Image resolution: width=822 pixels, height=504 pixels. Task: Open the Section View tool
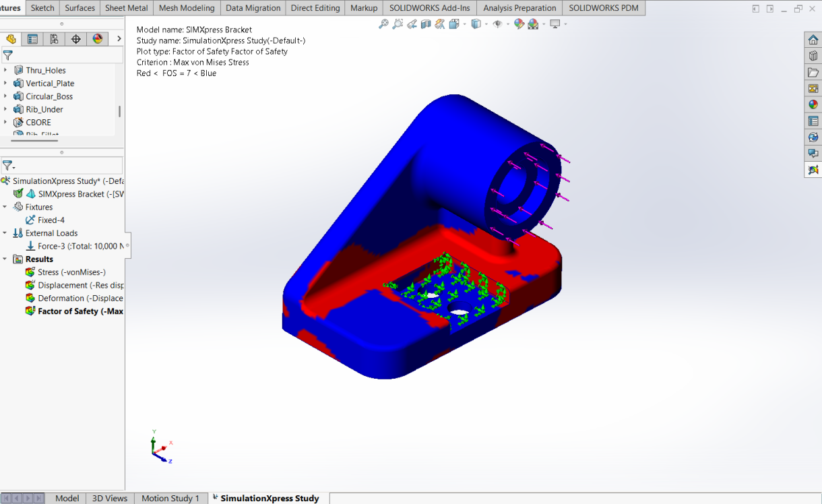[426, 23]
